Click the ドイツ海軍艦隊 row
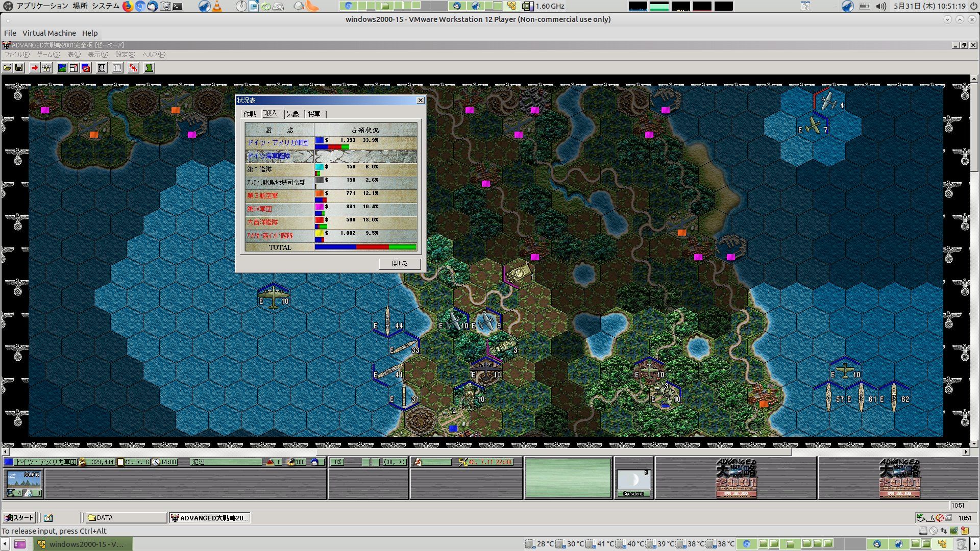Image resolution: width=980 pixels, height=551 pixels. [x=331, y=156]
